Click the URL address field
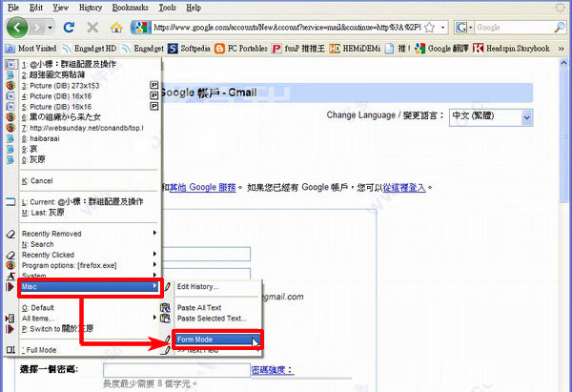The width and height of the screenshot is (572, 392). tap(288, 28)
